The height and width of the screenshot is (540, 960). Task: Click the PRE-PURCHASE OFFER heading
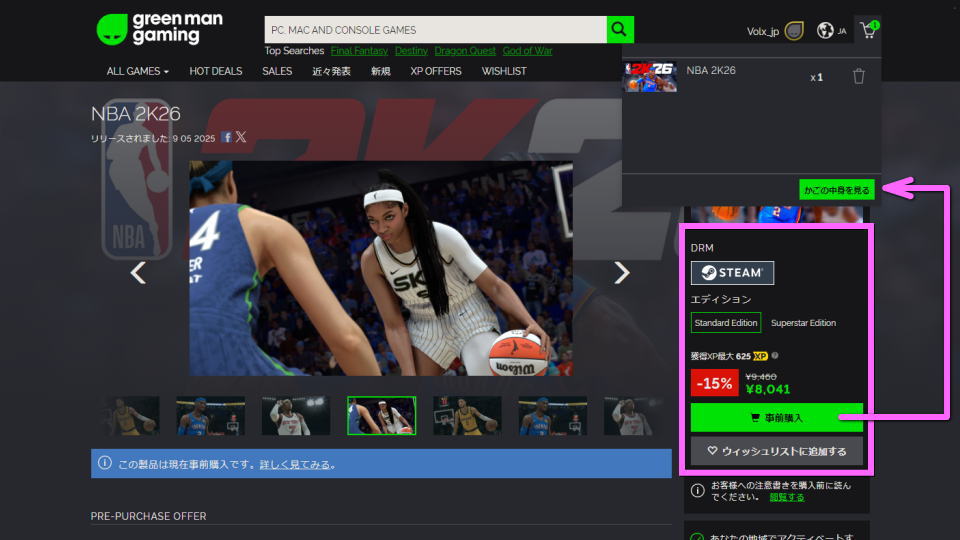pyautogui.click(x=148, y=516)
